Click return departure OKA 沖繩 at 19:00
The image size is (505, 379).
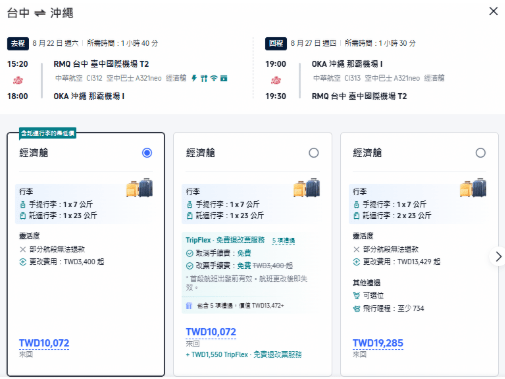click(x=347, y=64)
